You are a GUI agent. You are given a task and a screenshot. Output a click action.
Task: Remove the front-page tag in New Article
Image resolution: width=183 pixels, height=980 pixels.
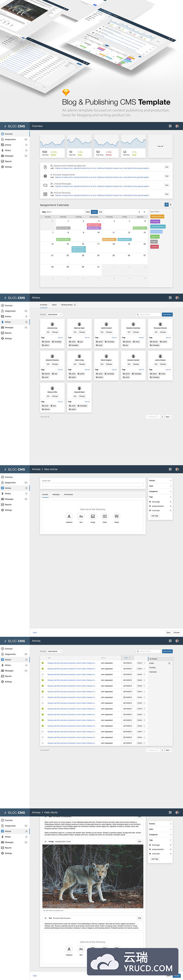171,502
